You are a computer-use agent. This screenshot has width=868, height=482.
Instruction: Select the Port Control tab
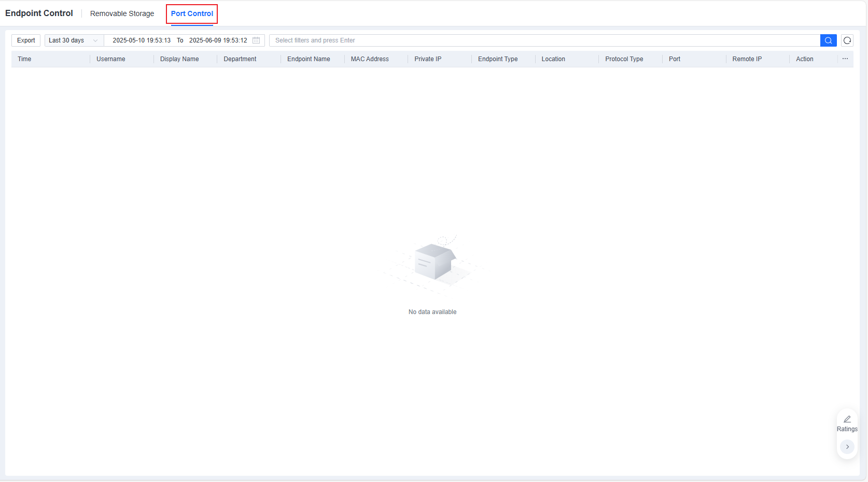[192, 13]
